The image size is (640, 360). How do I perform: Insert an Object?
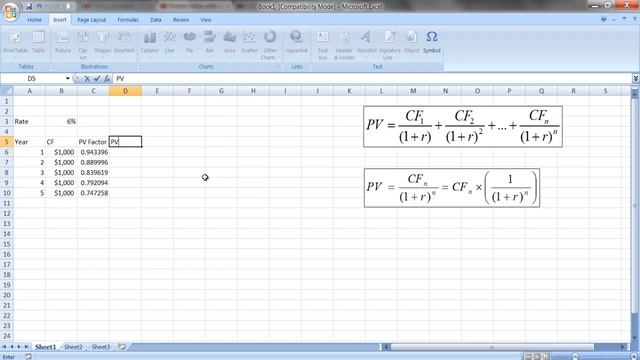click(411, 42)
